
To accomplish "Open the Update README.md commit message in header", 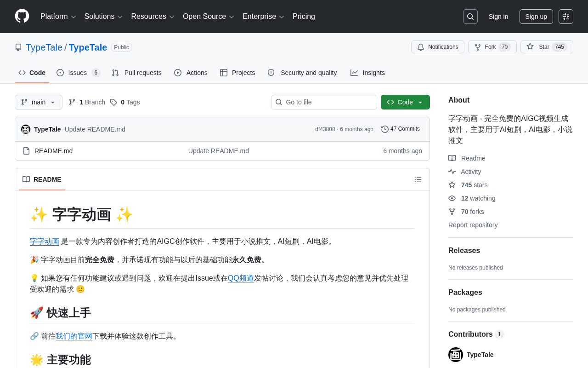I will coord(95,129).
